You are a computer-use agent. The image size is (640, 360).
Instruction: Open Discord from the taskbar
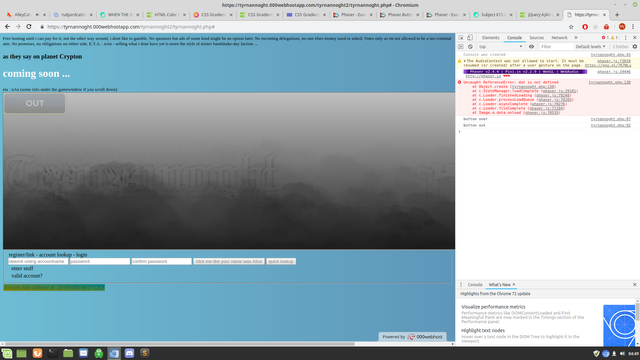(129, 353)
